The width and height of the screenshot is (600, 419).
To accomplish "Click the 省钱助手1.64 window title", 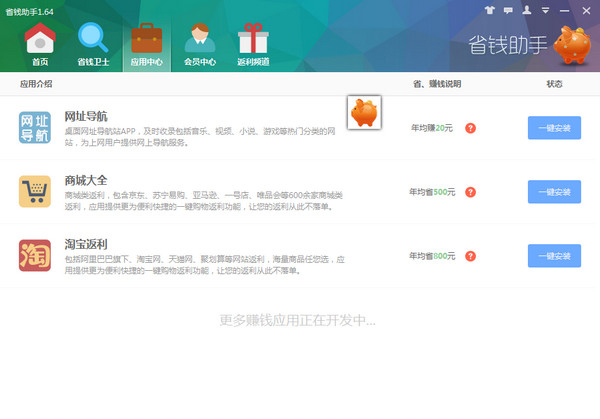I will pyautogui.click(x=29, y=12).
